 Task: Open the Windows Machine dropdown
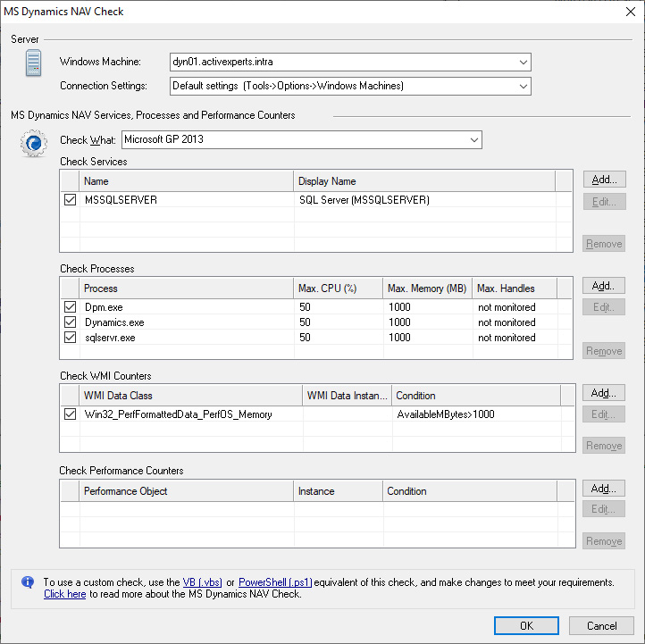[524, 63]
